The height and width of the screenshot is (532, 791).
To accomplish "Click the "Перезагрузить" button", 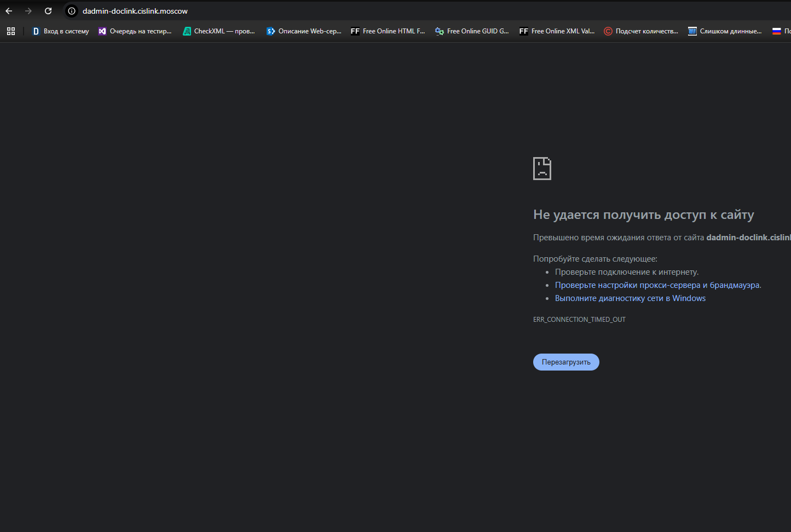I will point(566,362).
